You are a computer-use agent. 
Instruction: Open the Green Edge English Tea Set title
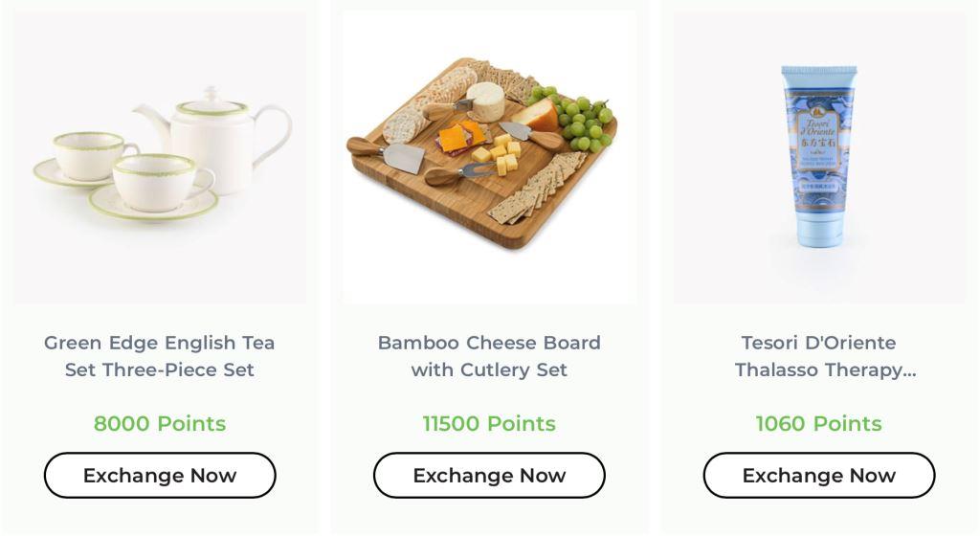160,356
